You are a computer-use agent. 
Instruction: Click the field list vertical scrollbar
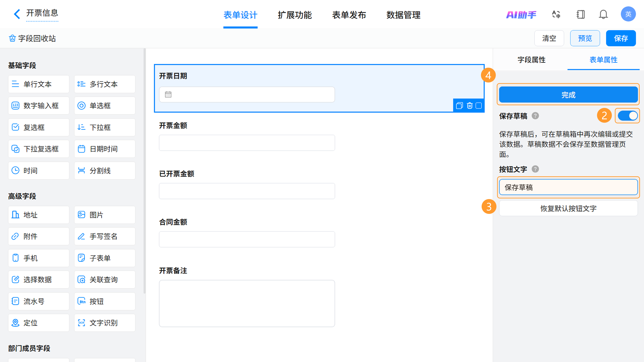coord(144,171)
